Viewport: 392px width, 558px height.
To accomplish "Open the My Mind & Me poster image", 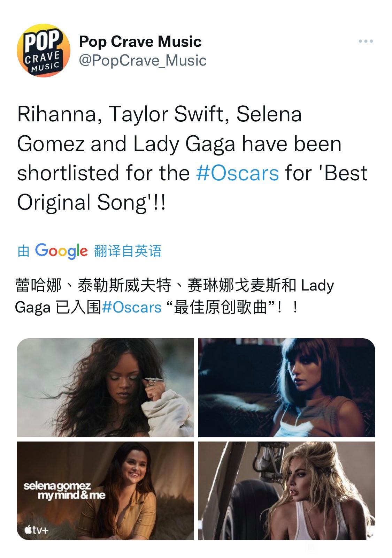I will point(105,491).
